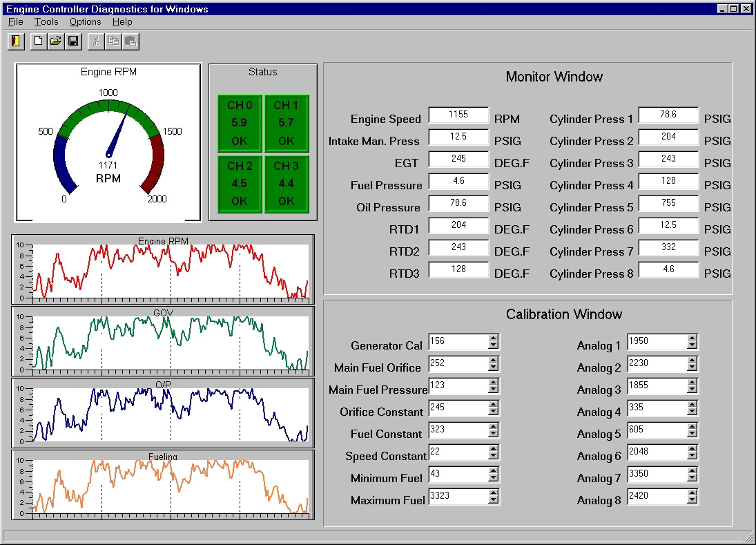The height and width of the screenshot is (545, 756).
Task: Increment the Analog 1 stepper
Action: 692,338
